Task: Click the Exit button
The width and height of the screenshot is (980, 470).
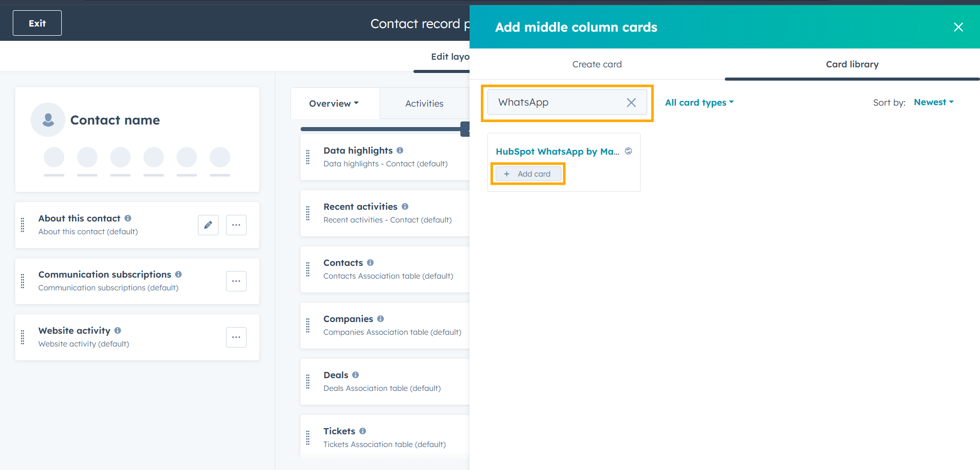Action: (x=37, y=23)
